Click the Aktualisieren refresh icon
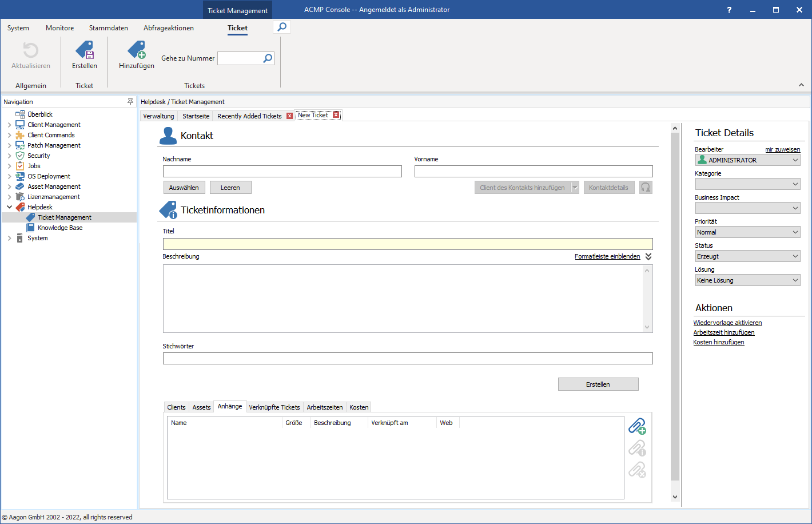Image resolution: width=812 pixels, height=524 pixels. point(31,51)
